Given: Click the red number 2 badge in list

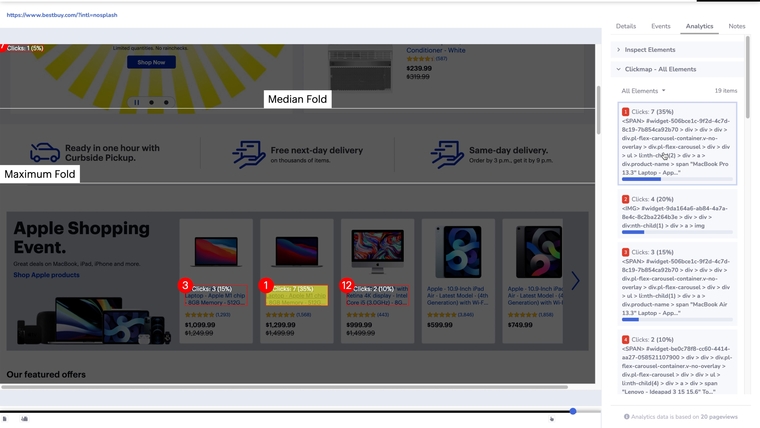Looking at the screenshot, I should pos(625,199).
